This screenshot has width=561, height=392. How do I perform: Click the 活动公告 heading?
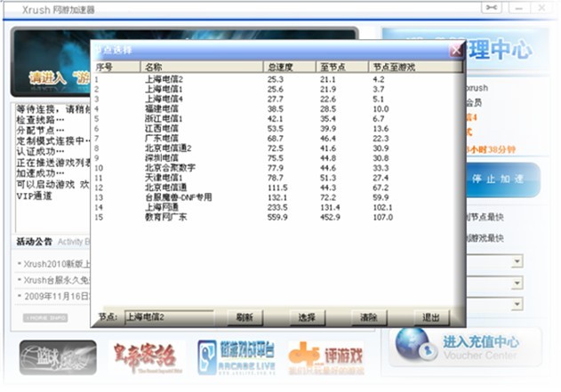(34, 242)
